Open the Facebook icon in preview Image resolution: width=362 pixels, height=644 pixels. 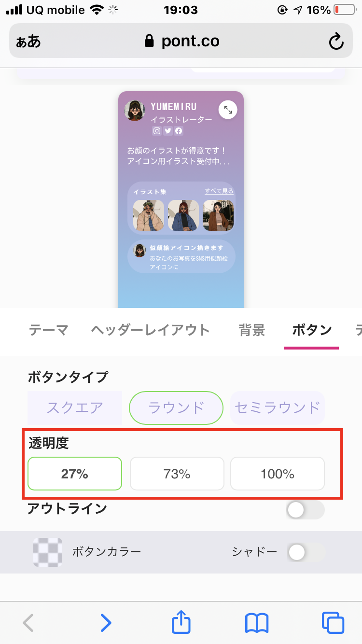tap(179, 131)
